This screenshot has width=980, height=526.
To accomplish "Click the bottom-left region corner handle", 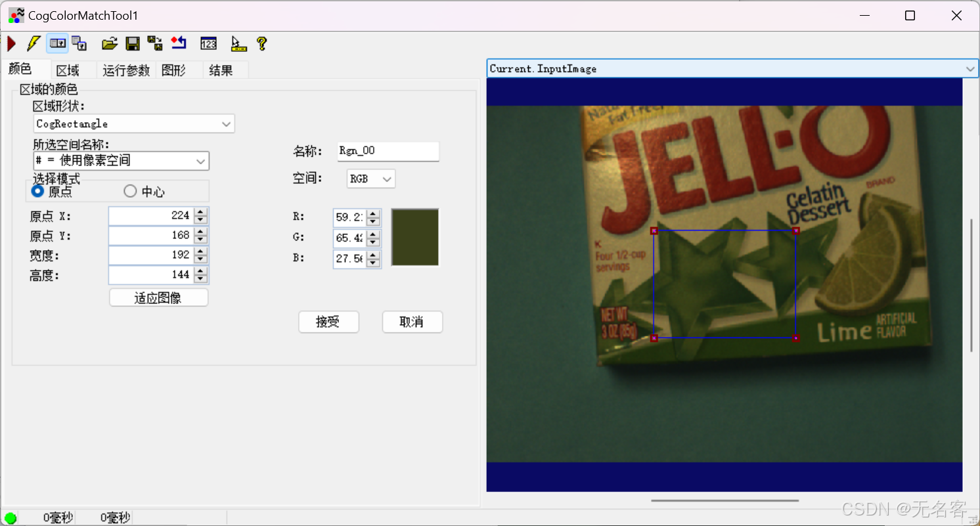I will (654, 338).
